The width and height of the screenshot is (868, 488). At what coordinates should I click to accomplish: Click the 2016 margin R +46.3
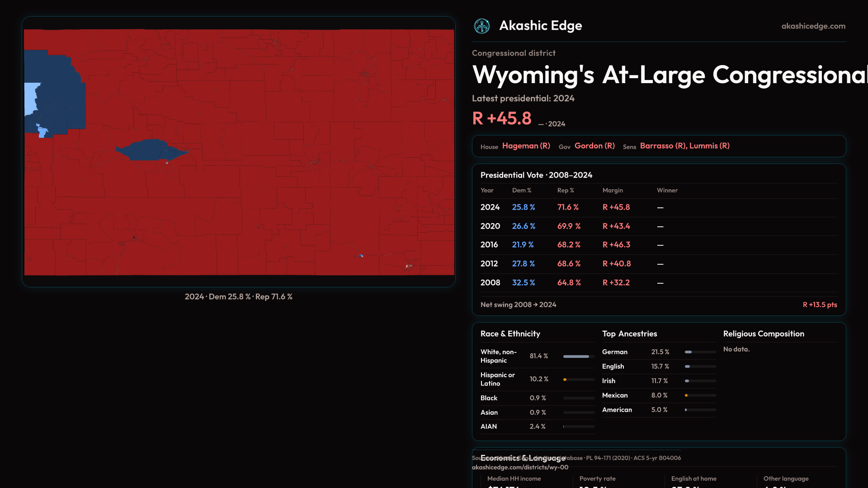616,245
